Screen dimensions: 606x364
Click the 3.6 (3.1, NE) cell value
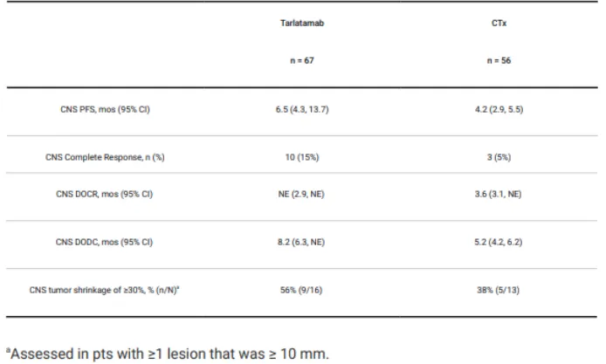[x=498, y=194]
